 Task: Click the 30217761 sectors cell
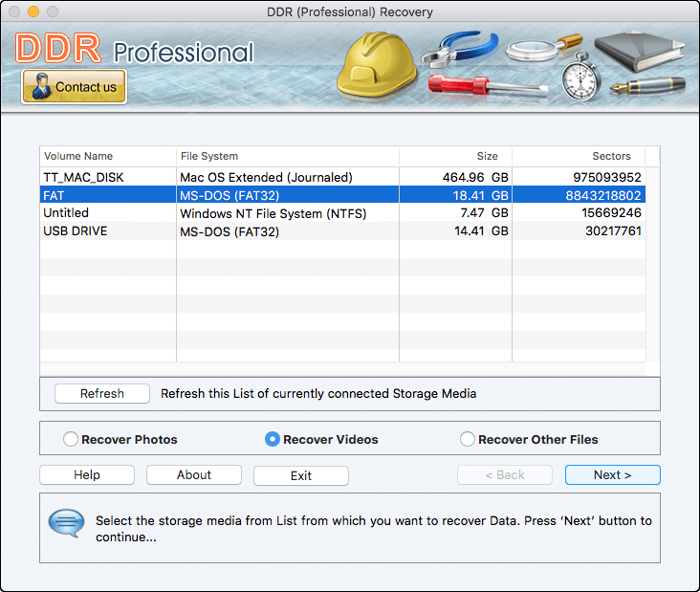coord(579,231)
